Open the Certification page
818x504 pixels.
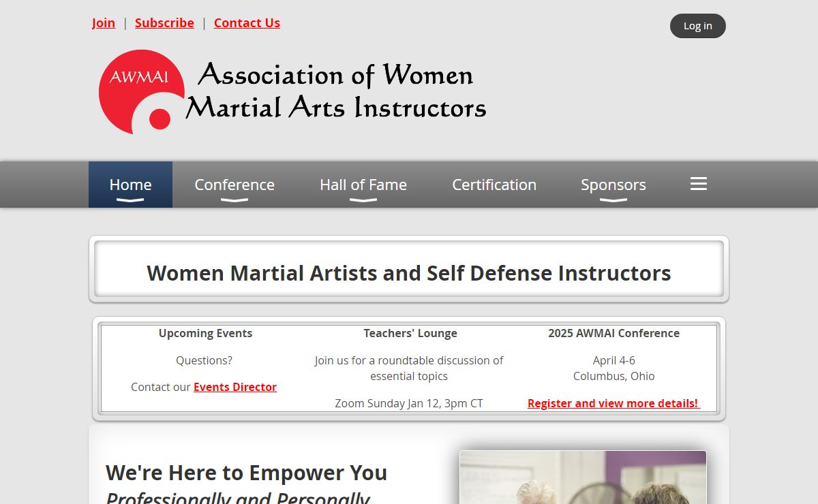coord(494,185)
